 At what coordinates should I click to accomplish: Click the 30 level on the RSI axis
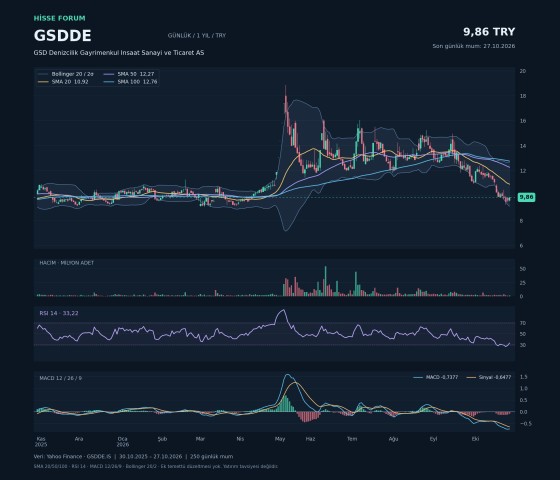[522, 345]
